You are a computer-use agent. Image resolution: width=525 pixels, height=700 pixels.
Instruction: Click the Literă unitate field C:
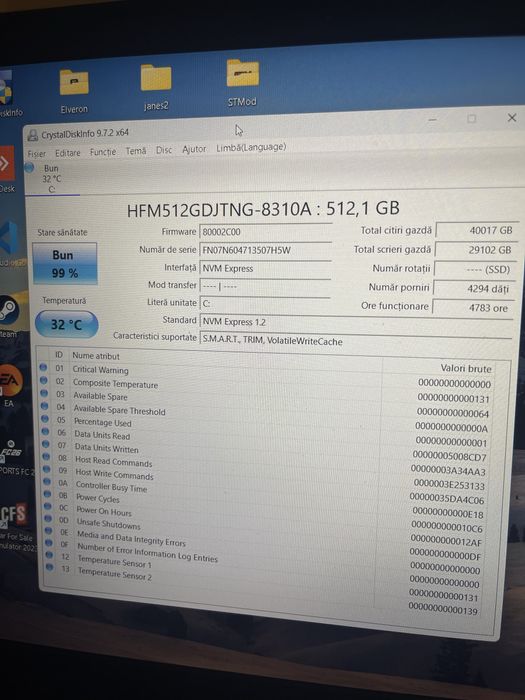point(265,304)
